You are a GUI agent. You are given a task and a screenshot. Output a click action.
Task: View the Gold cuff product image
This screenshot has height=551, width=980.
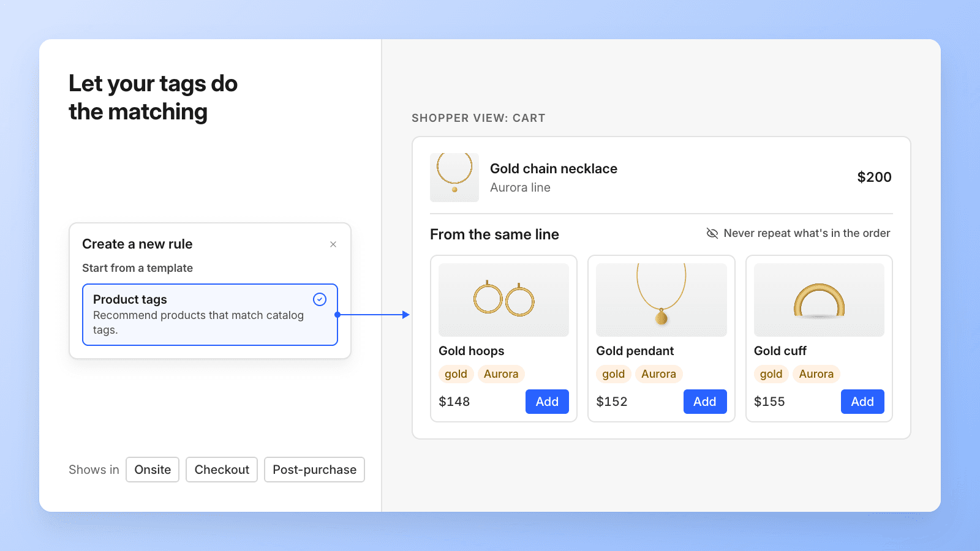819,300
